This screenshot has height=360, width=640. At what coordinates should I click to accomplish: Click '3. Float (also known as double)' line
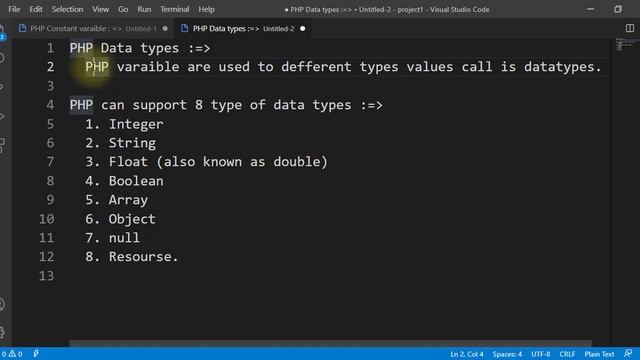(206, 162)
